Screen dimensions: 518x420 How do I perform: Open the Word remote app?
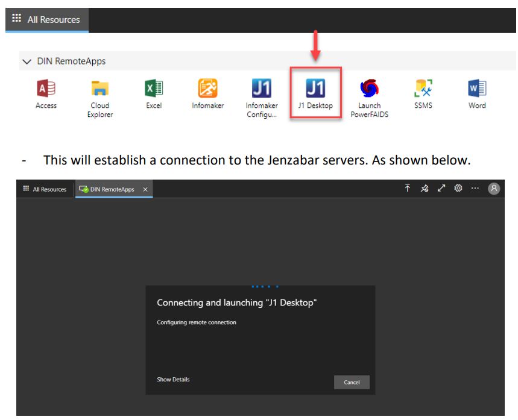pyautogui.click(x=477, y=94)
